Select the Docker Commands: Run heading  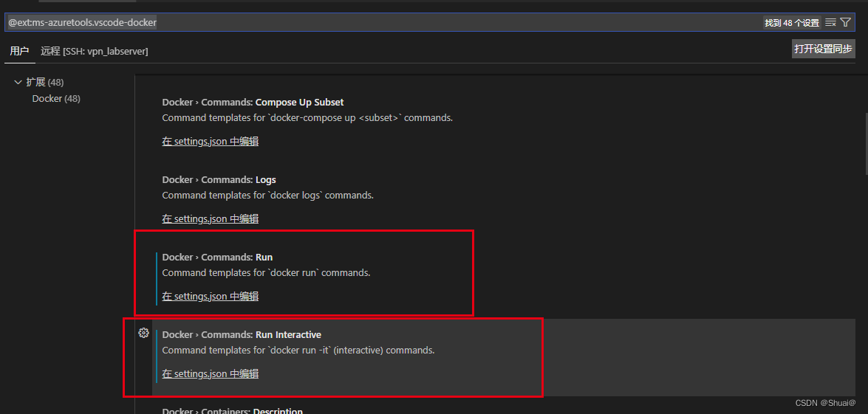[x=217, y=257]
